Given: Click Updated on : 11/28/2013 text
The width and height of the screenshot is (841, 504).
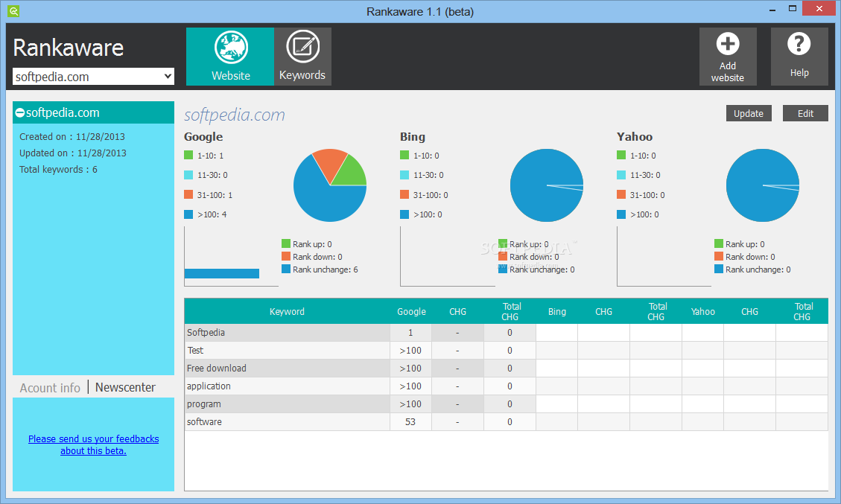Looking at the screenshot, I should [73, 153].
